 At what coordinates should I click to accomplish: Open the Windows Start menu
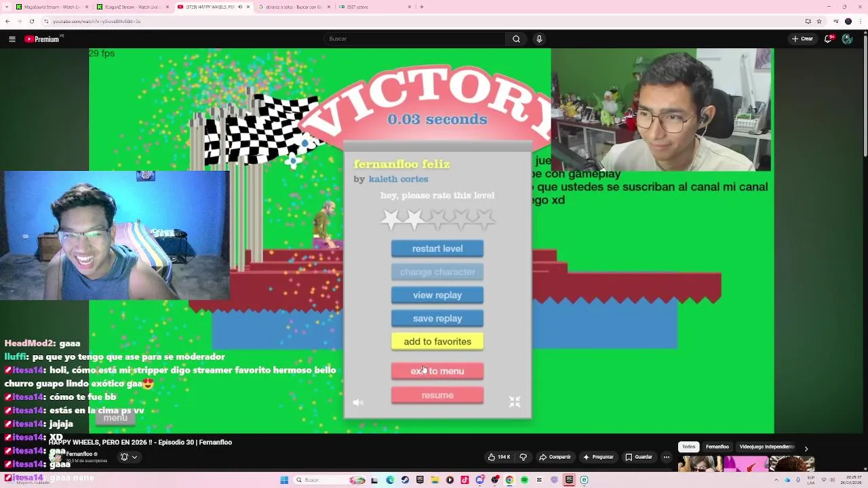284,480
